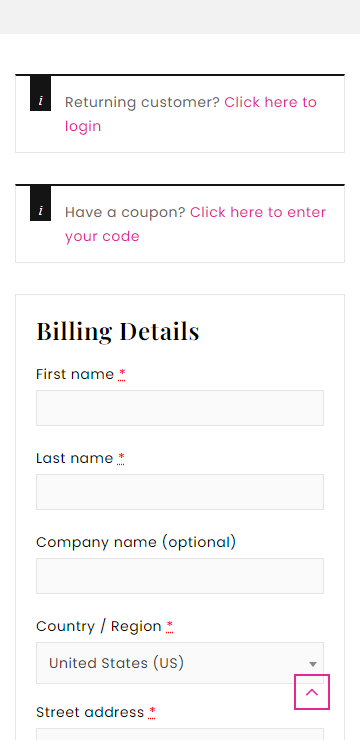This screenshot has height=740, width=360.
Task: Focus the Last name input field
Action: pyautogui.click(x=180, y=492)
